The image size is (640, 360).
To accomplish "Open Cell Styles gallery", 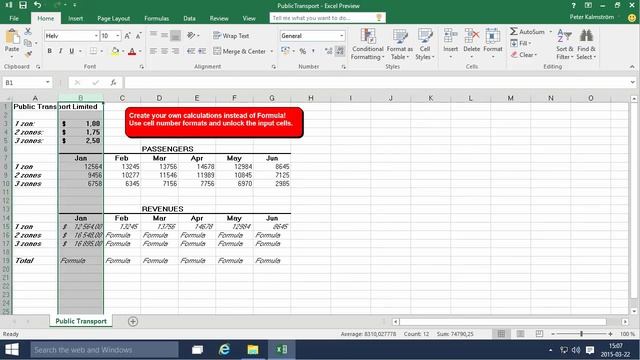I will (424, 45).
